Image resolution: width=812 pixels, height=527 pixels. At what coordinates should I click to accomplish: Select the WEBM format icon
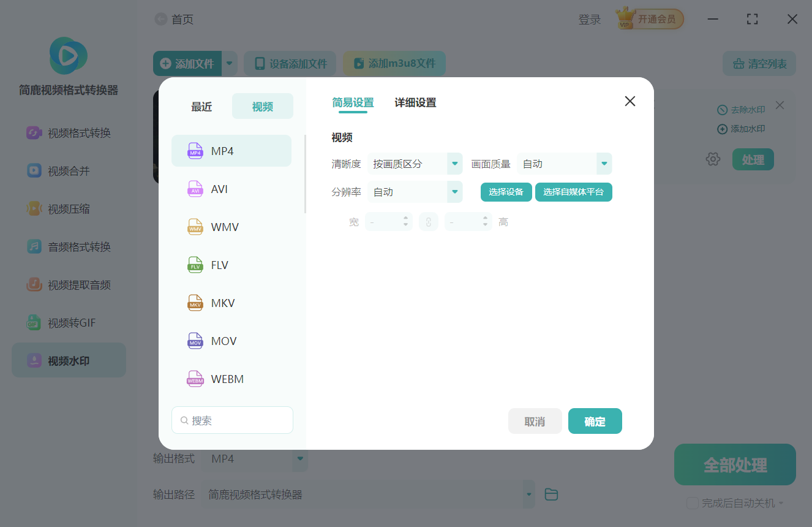[195, 379]
